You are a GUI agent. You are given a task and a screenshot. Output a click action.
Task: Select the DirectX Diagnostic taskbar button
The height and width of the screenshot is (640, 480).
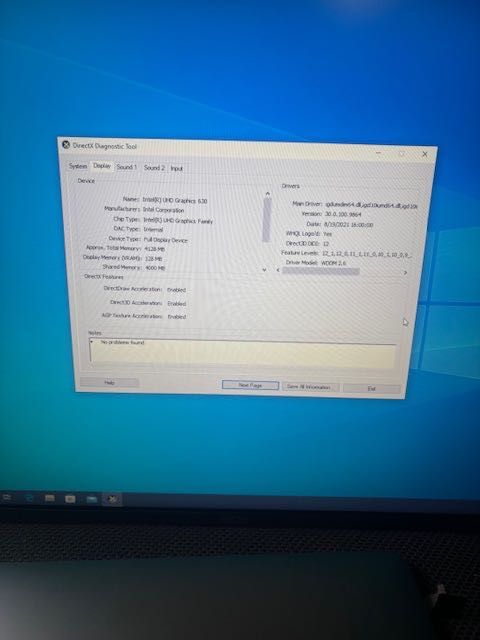point(112,499)
